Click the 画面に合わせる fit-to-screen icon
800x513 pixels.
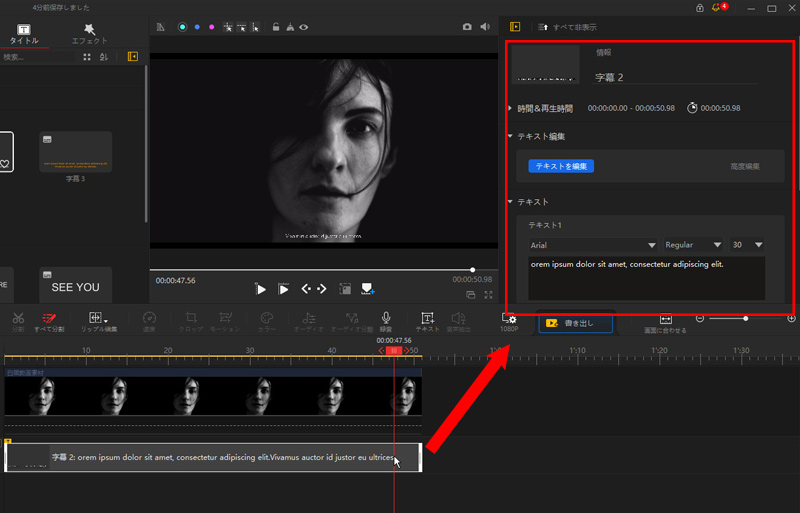(x=665, y=321)
